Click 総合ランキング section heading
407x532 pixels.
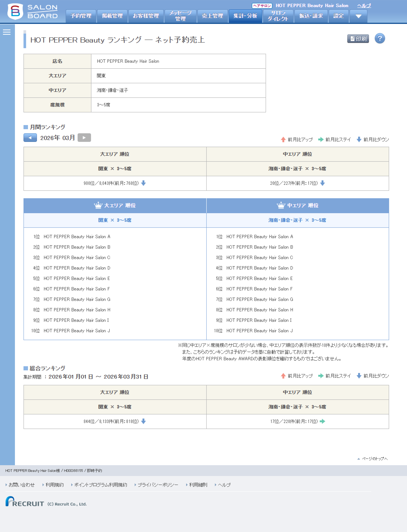[47, 368]
